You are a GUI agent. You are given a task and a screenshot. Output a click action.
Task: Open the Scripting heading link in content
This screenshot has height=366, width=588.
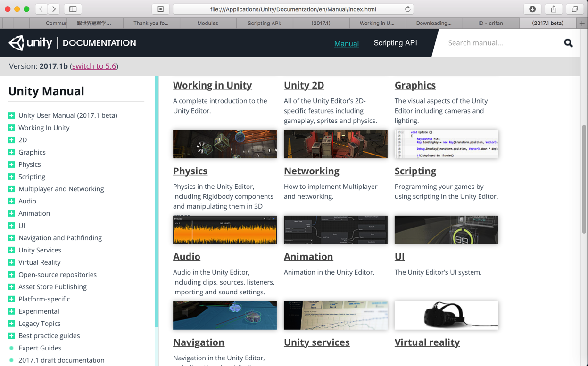tap(415, 171)
